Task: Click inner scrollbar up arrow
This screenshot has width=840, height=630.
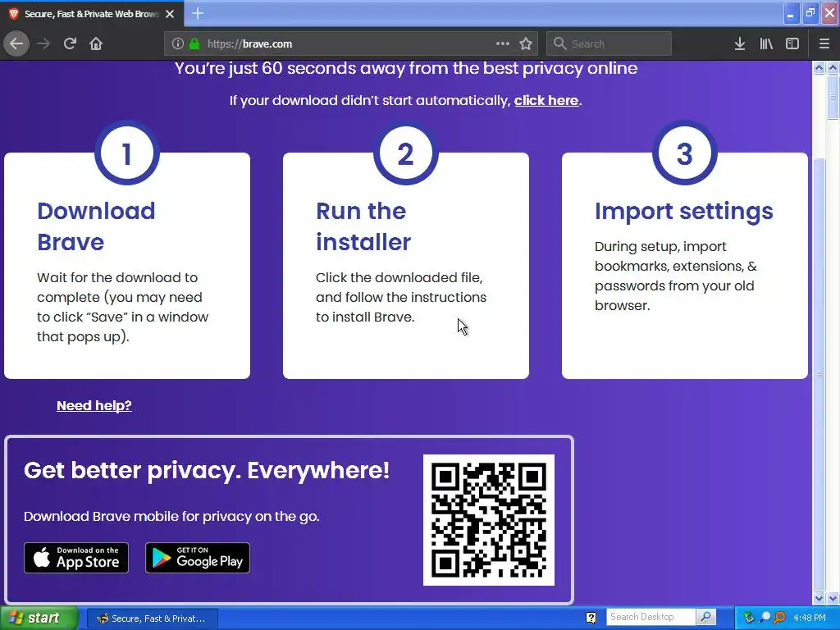Action: point(819,68)
